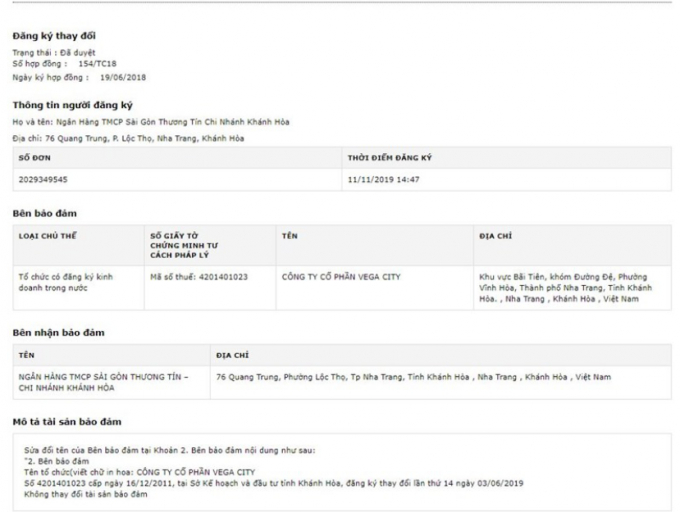Click line 'Tên tổ chức(viết chữ in hoa: CÔNG TY CỔ PHẦN VEGA CITY'

[x=140, y=473]
